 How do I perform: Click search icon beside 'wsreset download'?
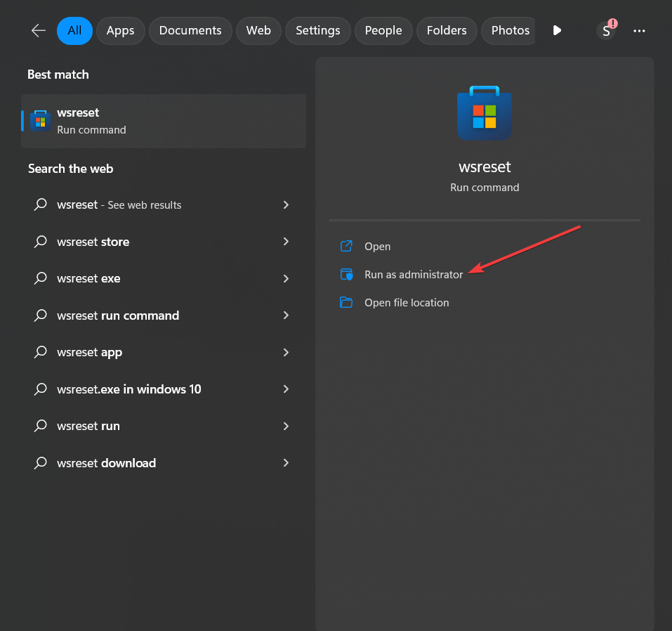tap(40, 463)
